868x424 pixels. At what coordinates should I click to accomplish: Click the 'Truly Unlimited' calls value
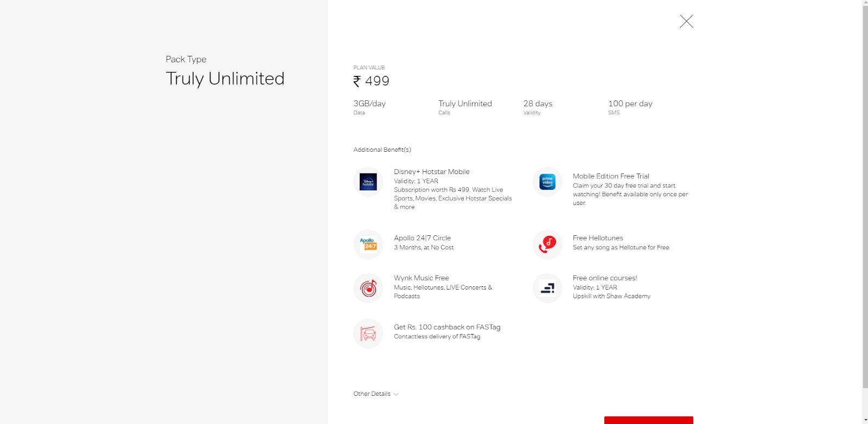pyautogui.click(x=465, y=104)
